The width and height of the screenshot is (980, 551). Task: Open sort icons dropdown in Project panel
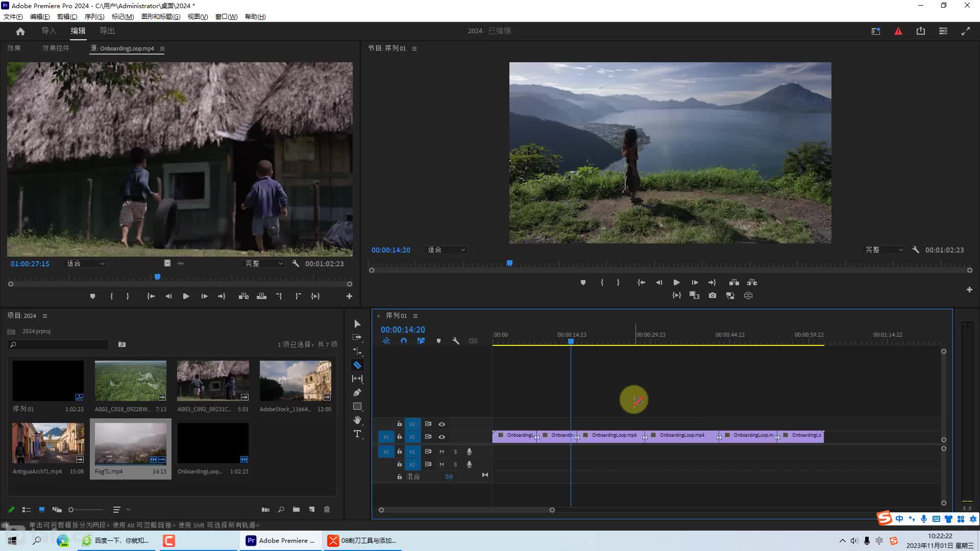point(121,509)
